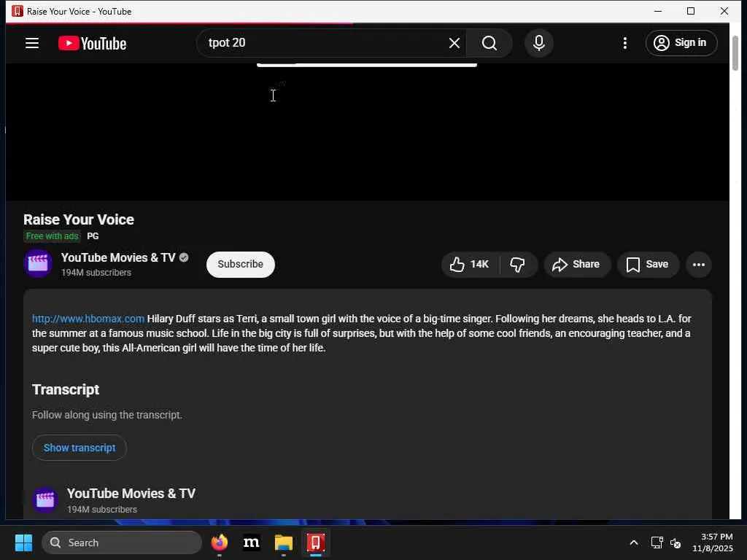This screenshot has height=560, width=747.
Task: Click the black video player area
Action: click(367, 132)
